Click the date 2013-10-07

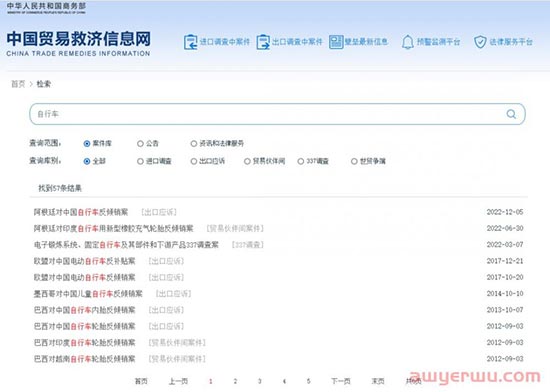tap(505, 310)
